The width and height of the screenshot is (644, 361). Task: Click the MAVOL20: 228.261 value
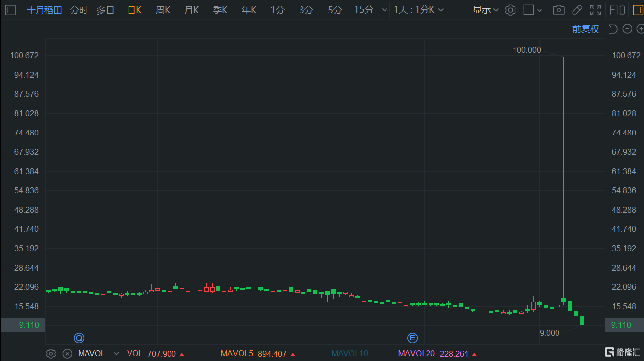coord(437,354)
